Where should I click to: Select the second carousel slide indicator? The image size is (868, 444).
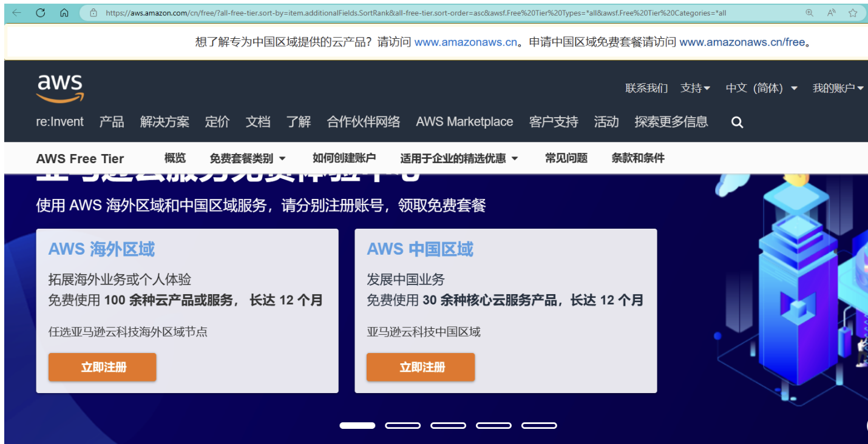coord(402,426)
